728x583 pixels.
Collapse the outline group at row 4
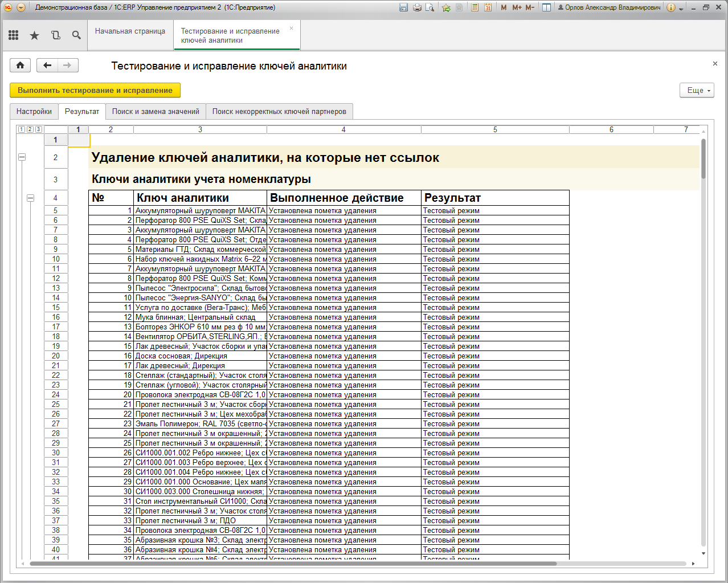(x=30, y=198)
